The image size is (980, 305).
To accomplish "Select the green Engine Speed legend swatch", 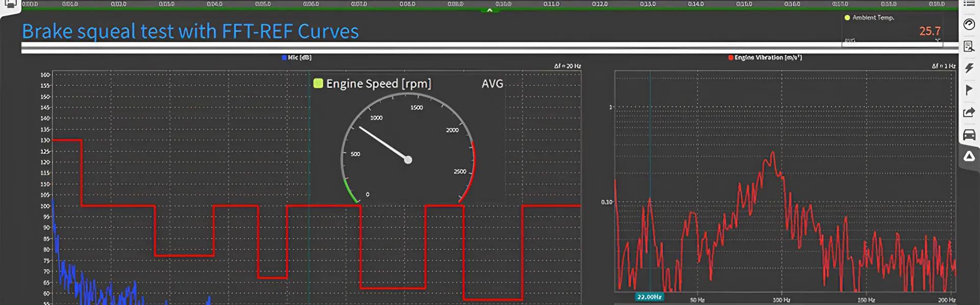I will [x=318, y=83].
